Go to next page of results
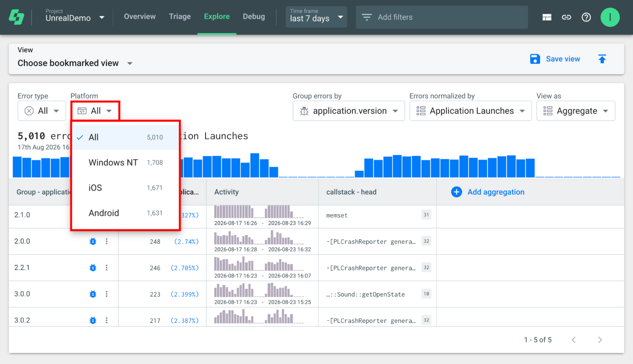Viewport: 633px width, 364px height. click(x=600, y=340)
